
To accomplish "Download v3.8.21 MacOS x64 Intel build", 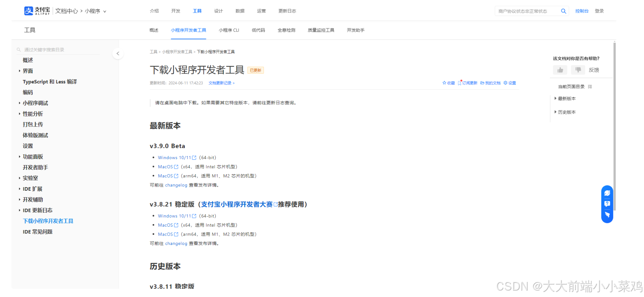I will pyautogui.click(x=165, y=225).
